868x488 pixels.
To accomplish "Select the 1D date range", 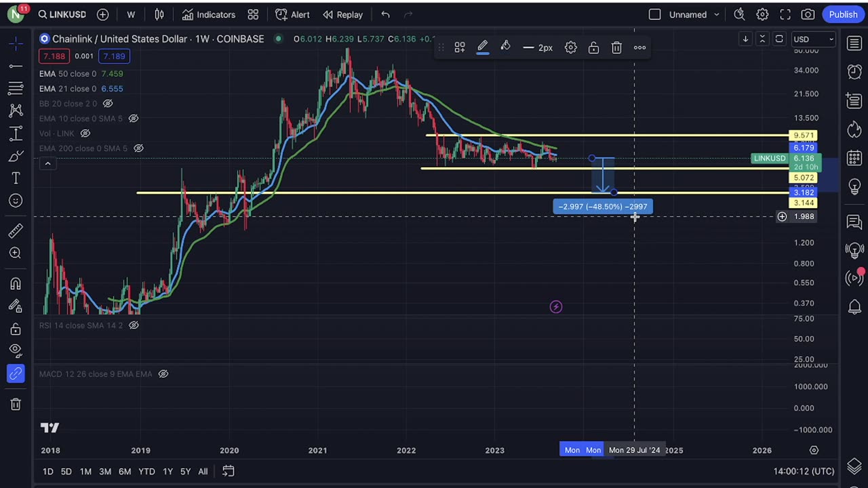I will 47,471.
